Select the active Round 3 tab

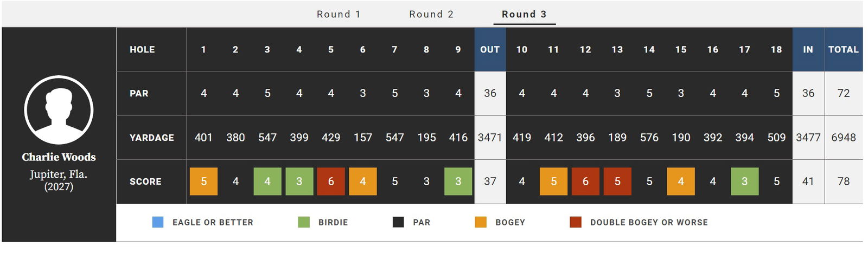pos(524,15)
